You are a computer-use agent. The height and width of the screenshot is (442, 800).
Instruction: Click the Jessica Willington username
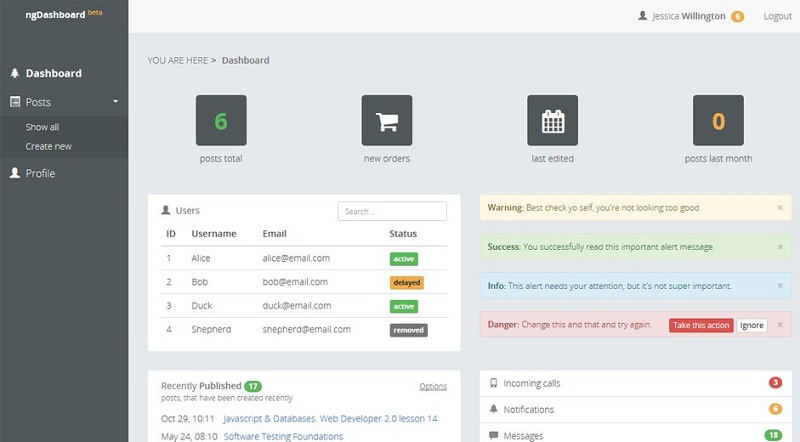coord(689,16)
